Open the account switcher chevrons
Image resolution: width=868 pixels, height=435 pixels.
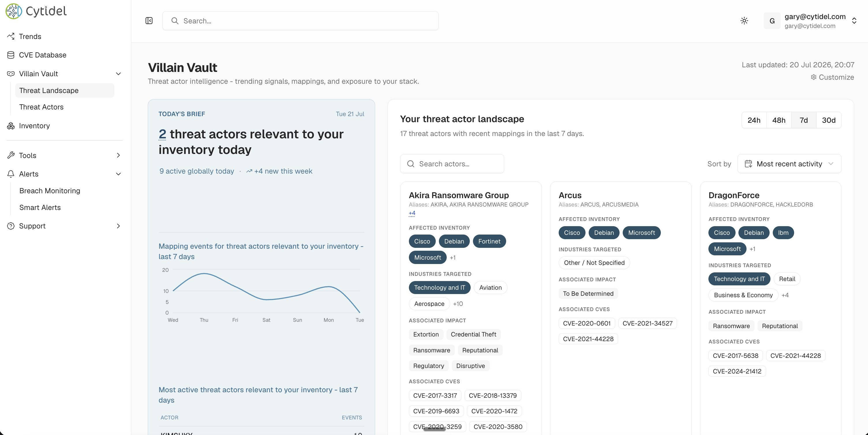point(854,21)
